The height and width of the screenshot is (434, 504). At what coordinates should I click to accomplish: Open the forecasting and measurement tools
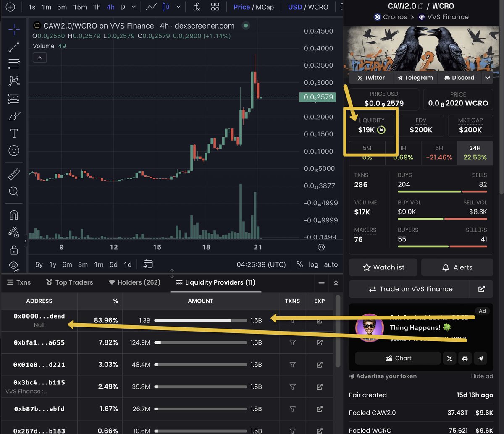coord(14,99)
